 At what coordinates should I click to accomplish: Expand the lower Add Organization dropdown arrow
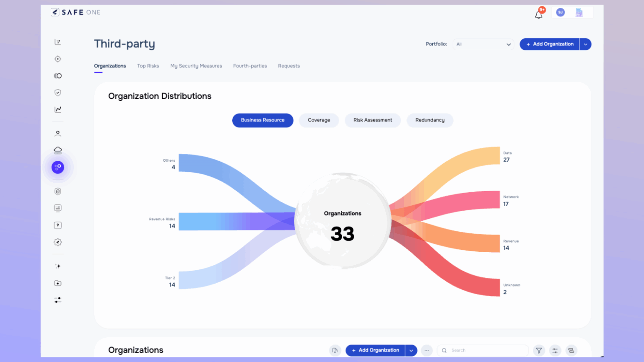coord(411,350)
